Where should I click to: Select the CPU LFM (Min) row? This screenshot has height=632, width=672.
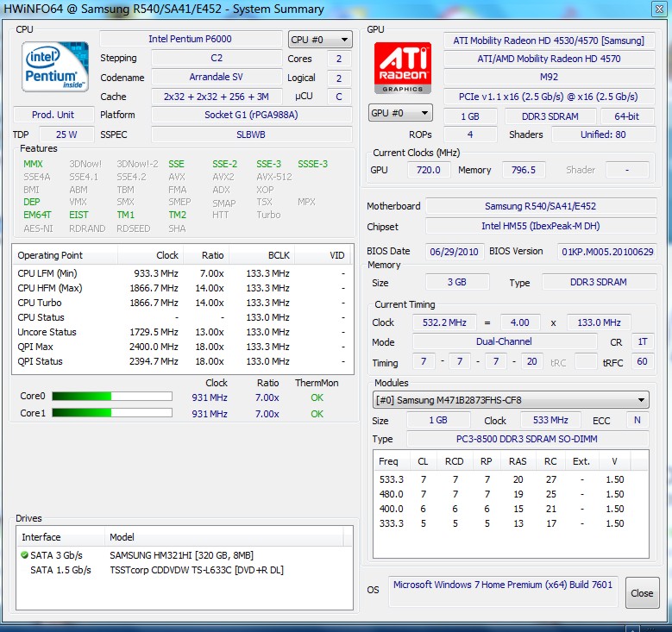coord(182,273)
